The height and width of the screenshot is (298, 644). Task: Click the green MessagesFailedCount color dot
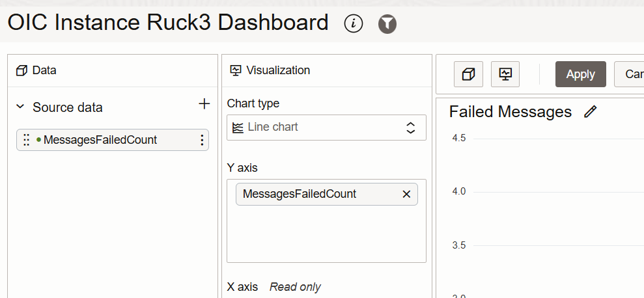click(39, 139)
